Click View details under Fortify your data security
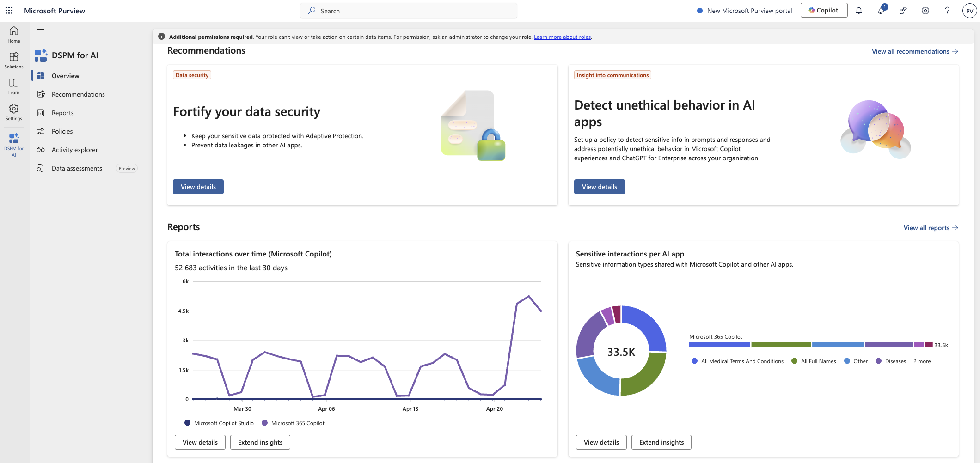This screenshot has height=463, width=980. click(x=198, y=187)
